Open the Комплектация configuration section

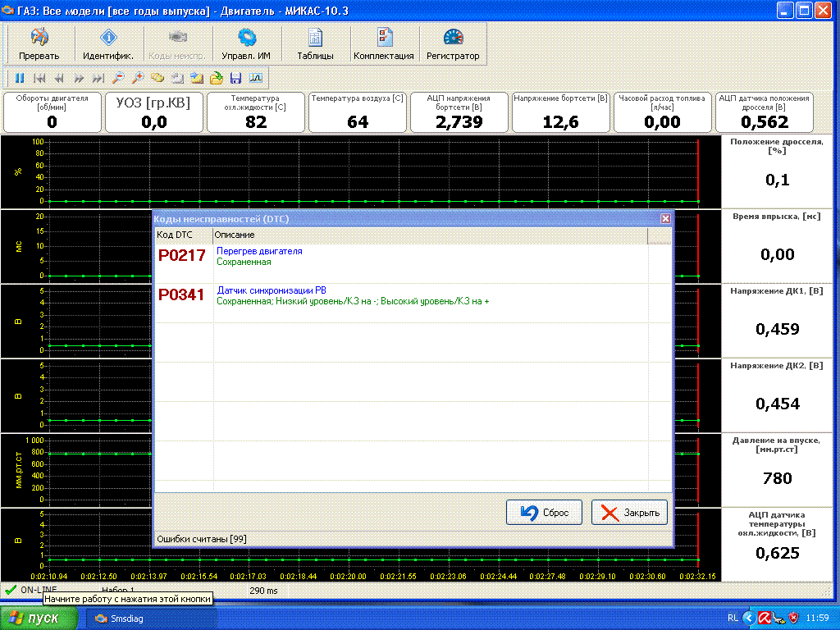384,44
